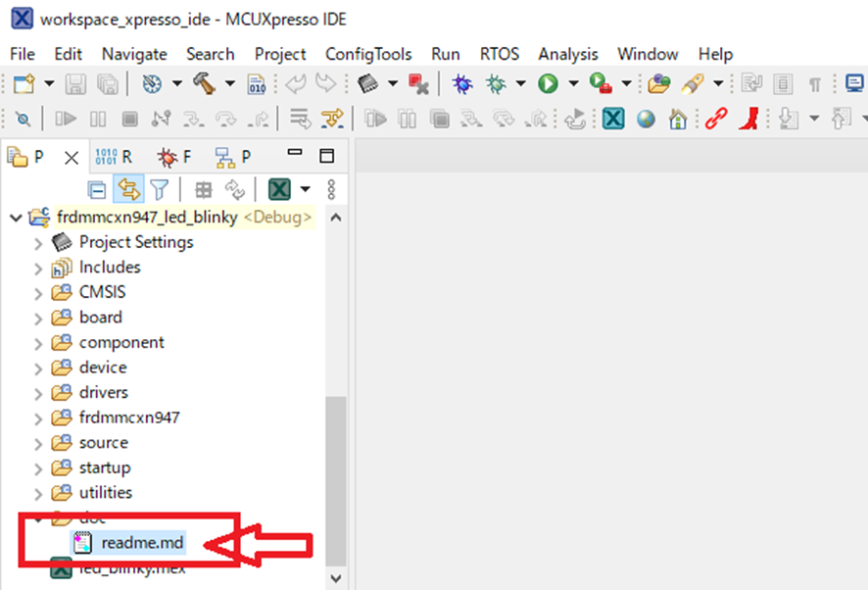This screenshot has height=590, width=868.
Task: Click the terminate debug red-X icon
Action: pyautogui.click(x=418, y=84)
